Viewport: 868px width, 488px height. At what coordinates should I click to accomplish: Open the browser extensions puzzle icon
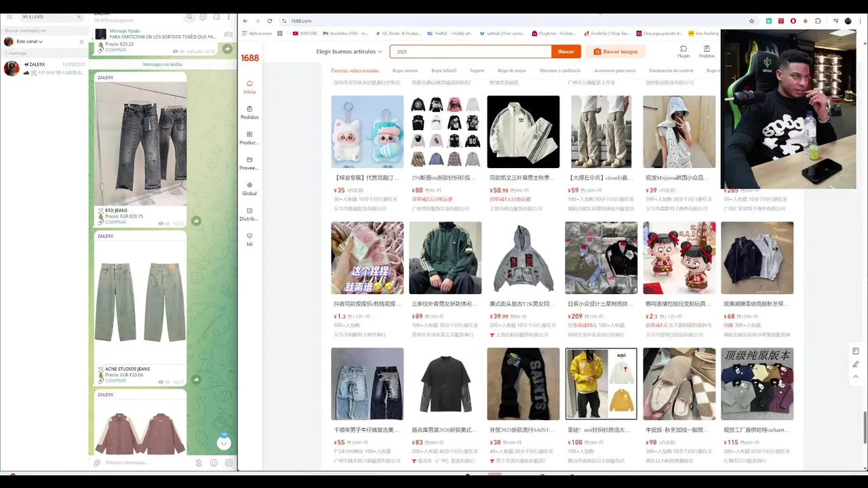(818, 21)
